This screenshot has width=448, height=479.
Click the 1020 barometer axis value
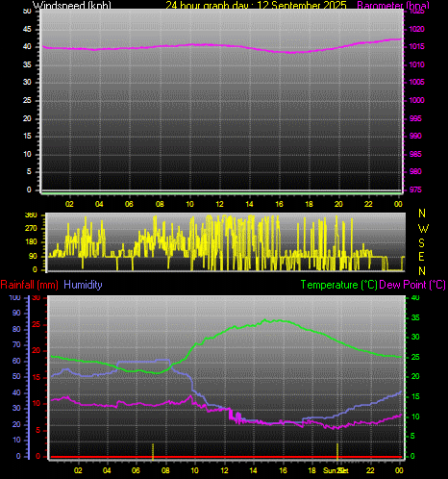click(x=416, y=29)
